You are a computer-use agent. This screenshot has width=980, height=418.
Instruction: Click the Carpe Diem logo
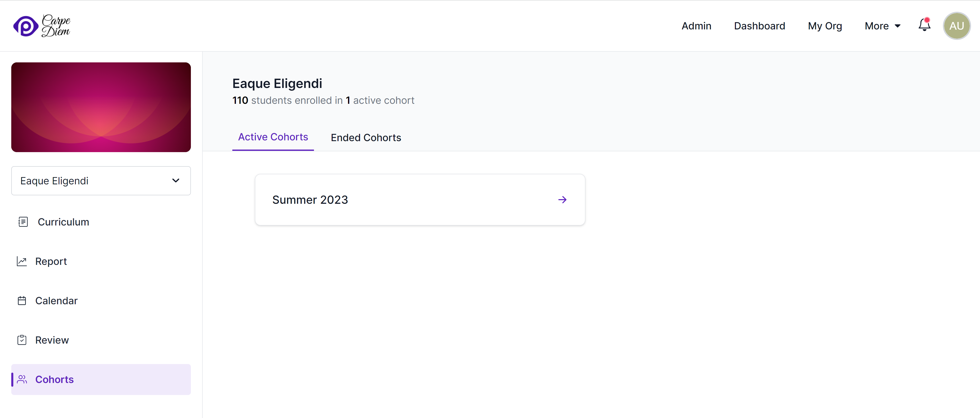[42, 26]
